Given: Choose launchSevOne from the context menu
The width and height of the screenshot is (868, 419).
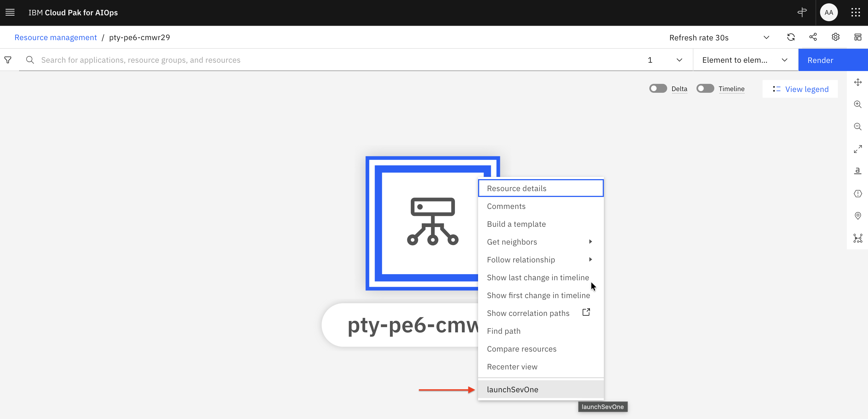Looking at the screenshot, I should (x=541, y=389).
